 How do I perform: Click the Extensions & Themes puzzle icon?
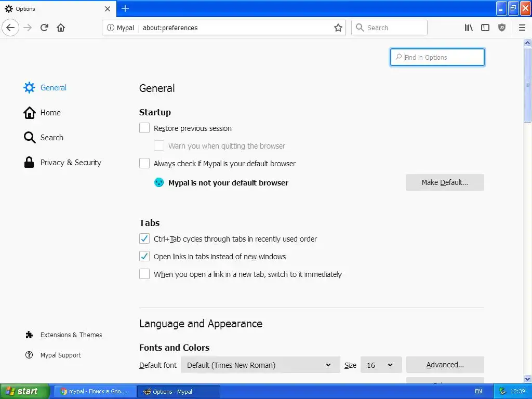pos(29,335)
